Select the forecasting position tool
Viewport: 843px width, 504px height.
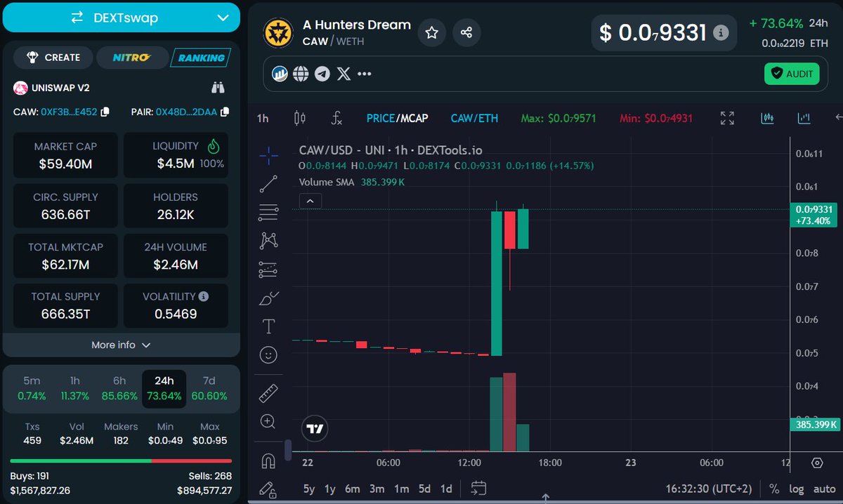[268, 270]
